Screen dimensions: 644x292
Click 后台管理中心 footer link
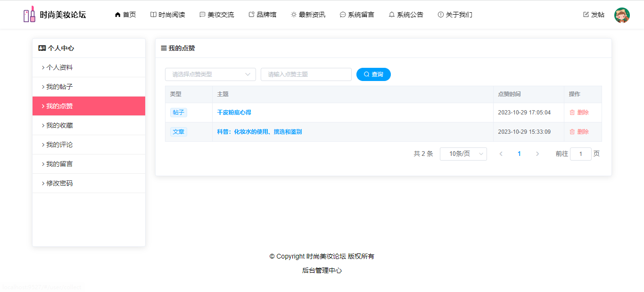pos(322,270)
